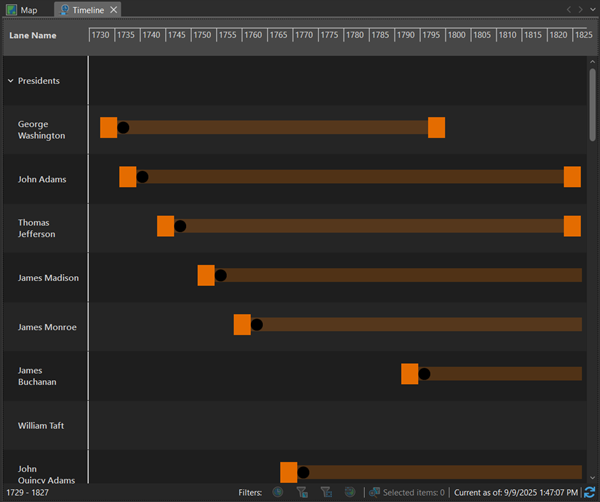Go to next tab with right arrow
The height and width of the screenshot is (502, 600).
580,10
